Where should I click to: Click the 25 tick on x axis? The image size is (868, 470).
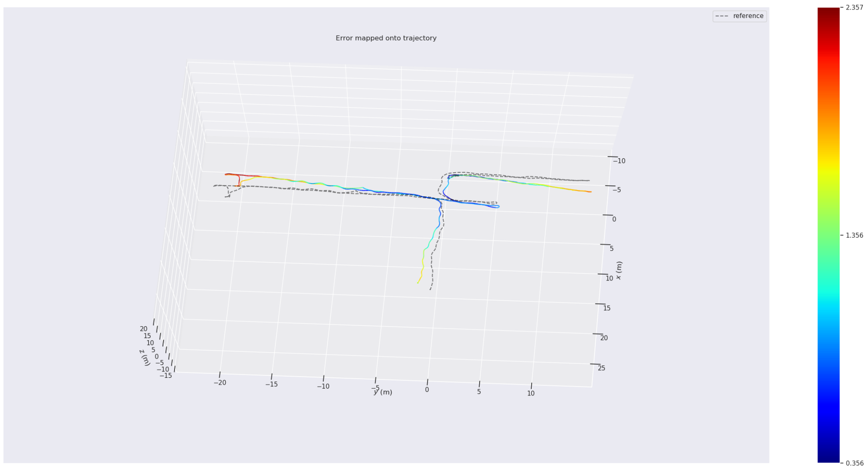coord(601,368)
